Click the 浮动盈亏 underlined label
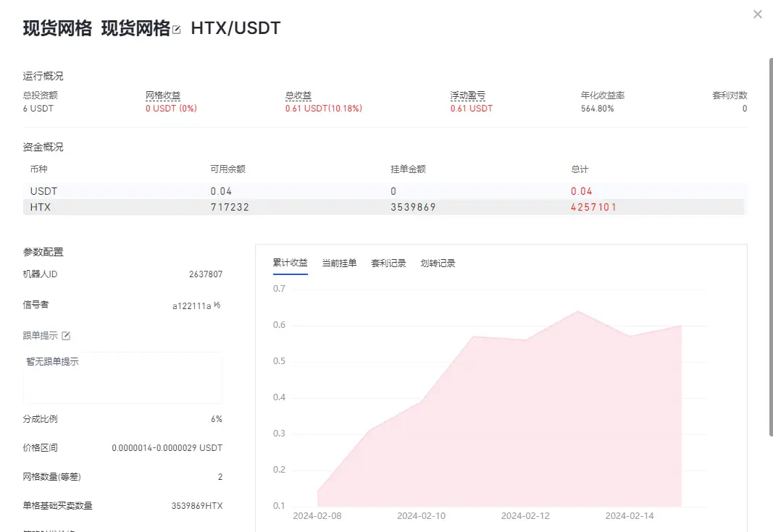 (x=467, y=95)
